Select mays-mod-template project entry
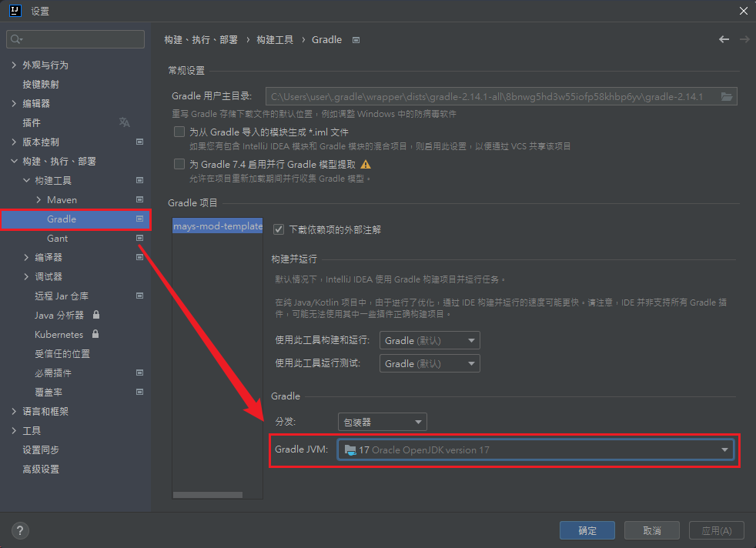This screenshot has width=756, height=548. pyautogui.click(x=217, y=226)
